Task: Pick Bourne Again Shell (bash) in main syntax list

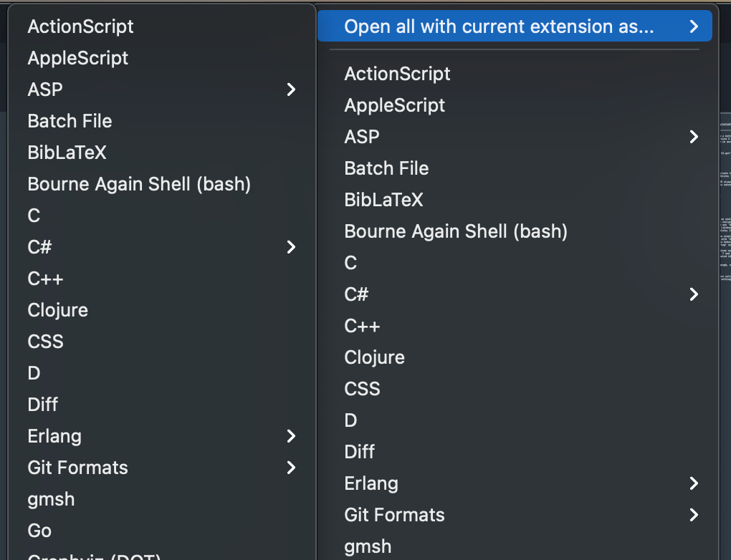Action: click(x=139, y=184)
